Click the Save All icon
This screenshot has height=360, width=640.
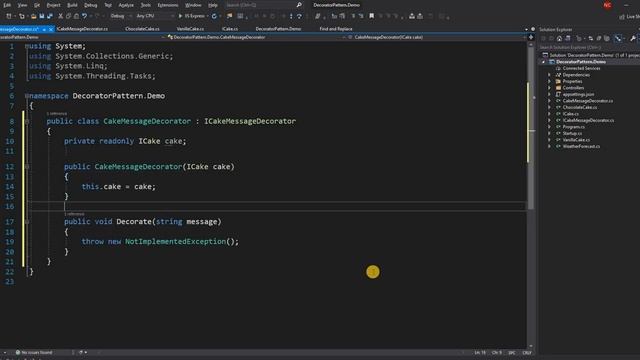click(x=50, y=16)
